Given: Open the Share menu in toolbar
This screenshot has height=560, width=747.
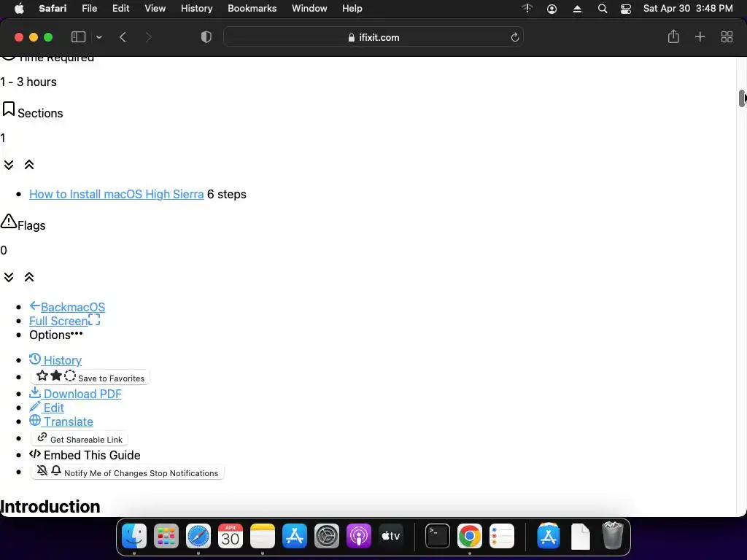Looking at the screenshot, I should 673,36.
